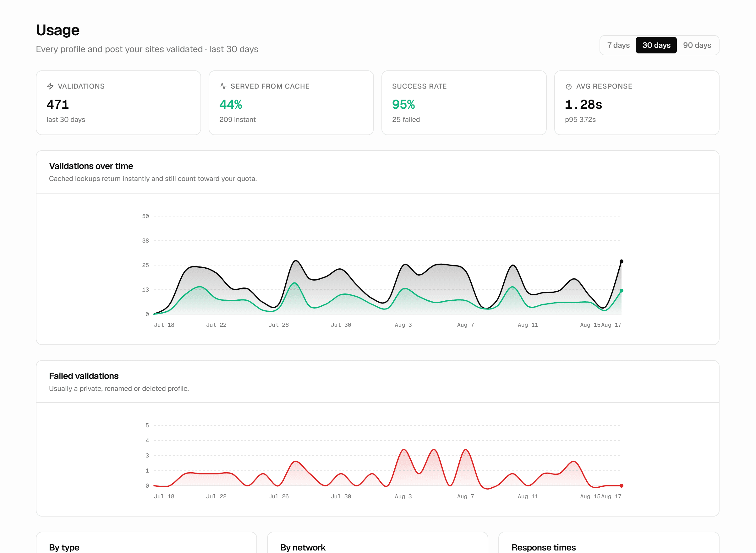Click the 44% cache value
Image resolution: width=756 pixels, height=553 pixels.
[231, 104]
